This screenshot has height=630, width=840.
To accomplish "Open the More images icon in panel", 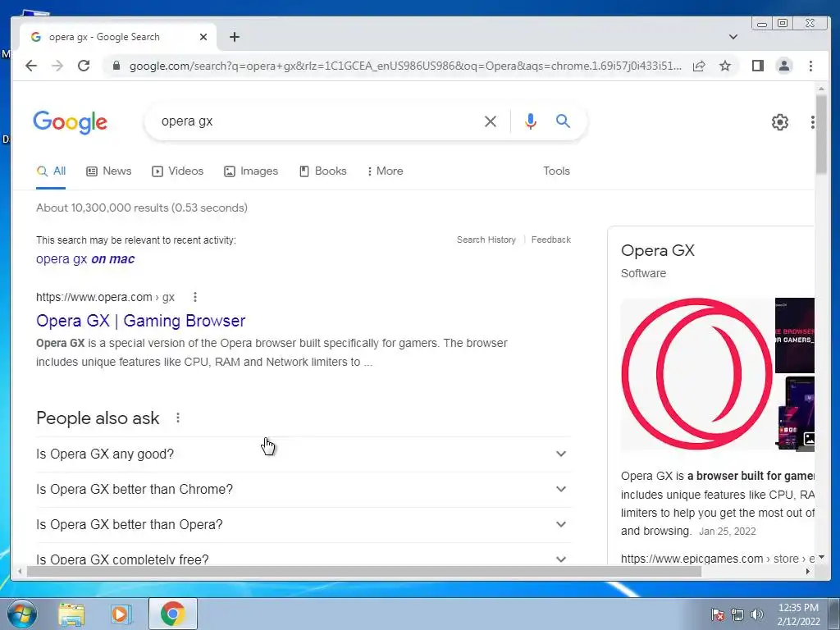I will pos(808,439).
